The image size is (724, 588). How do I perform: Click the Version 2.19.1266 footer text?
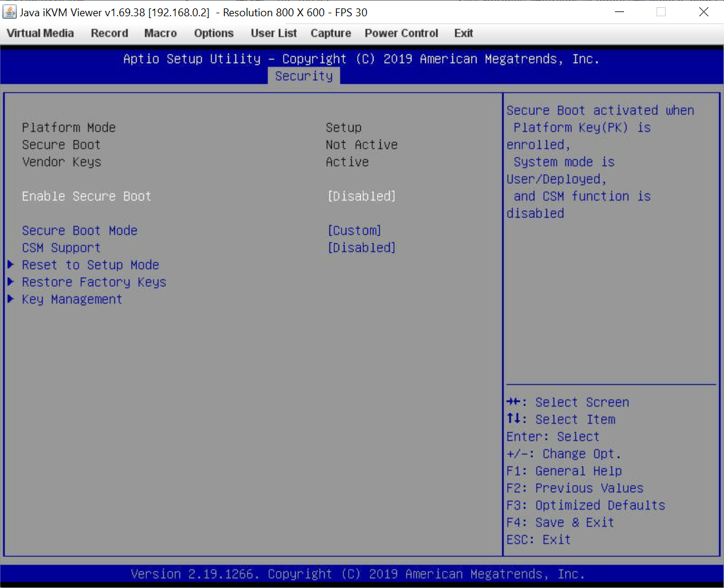(358, 574)
